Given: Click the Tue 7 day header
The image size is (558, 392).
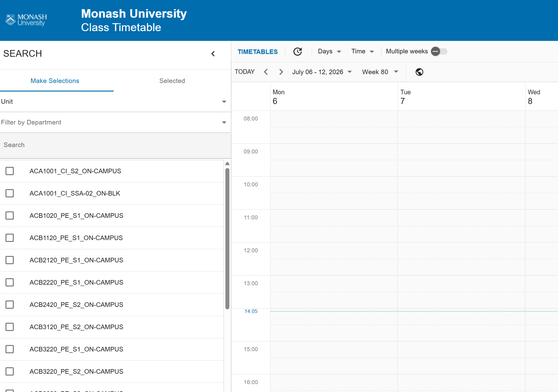Looking at the screenshot, I should tap(461, 97).
